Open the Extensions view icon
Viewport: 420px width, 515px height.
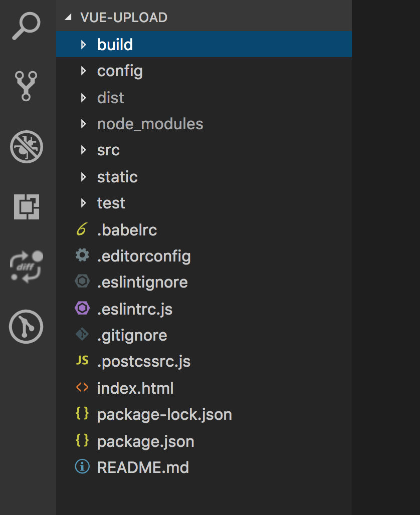click(26, 206)
